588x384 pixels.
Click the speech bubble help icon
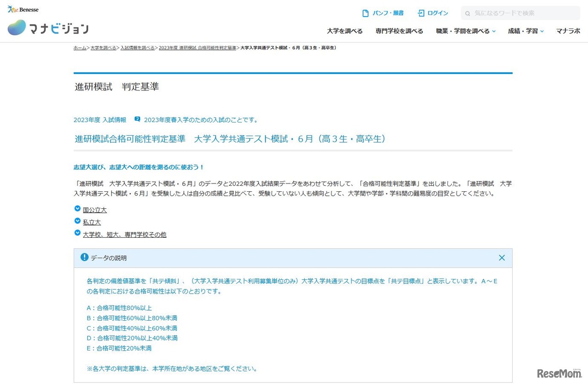click(137, 119)
